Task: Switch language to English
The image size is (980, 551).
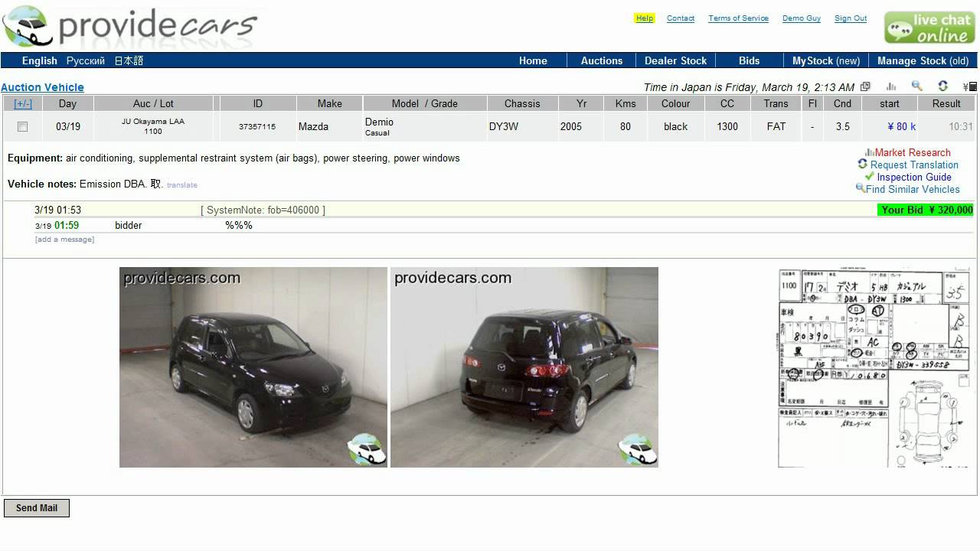Action: (x=40, y=60)
